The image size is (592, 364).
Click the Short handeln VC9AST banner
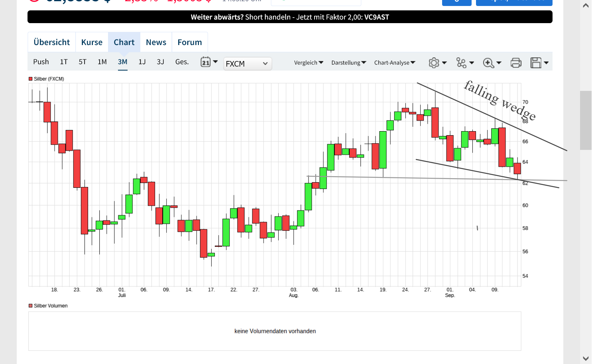click(x=290, y=17)
